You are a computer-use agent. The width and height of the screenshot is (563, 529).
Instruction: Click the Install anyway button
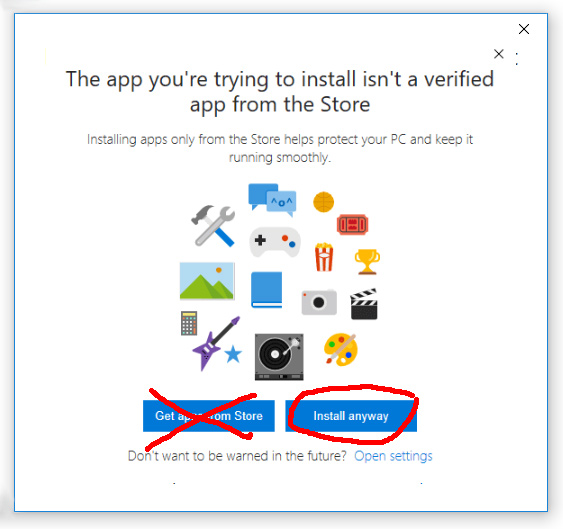click(351, 416)
